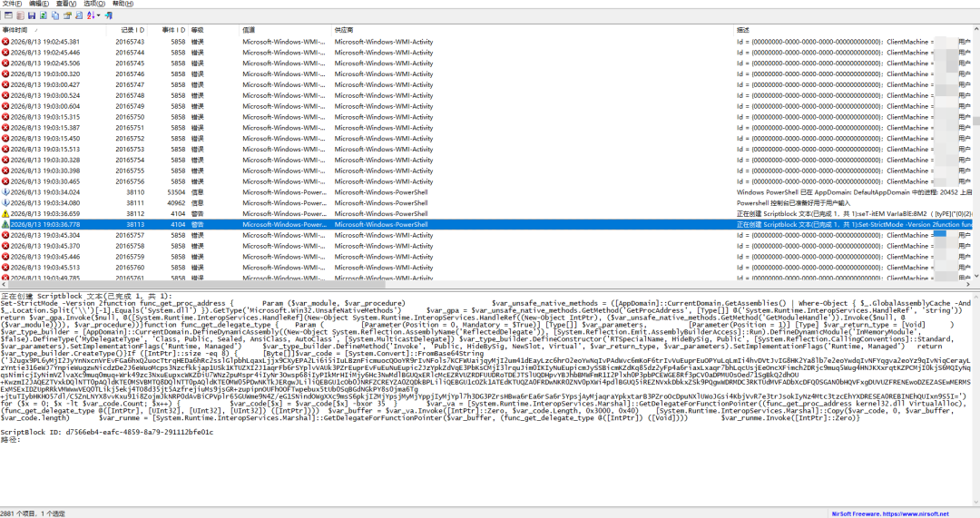The height and width of the screenshot is (518, 980).
Task: Click the Exit toolbar icon
Action: [109, 15]
